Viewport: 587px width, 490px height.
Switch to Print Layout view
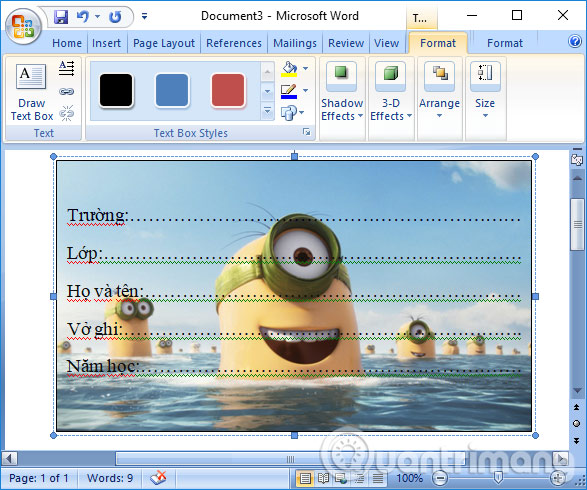click(x=305, y=478)
